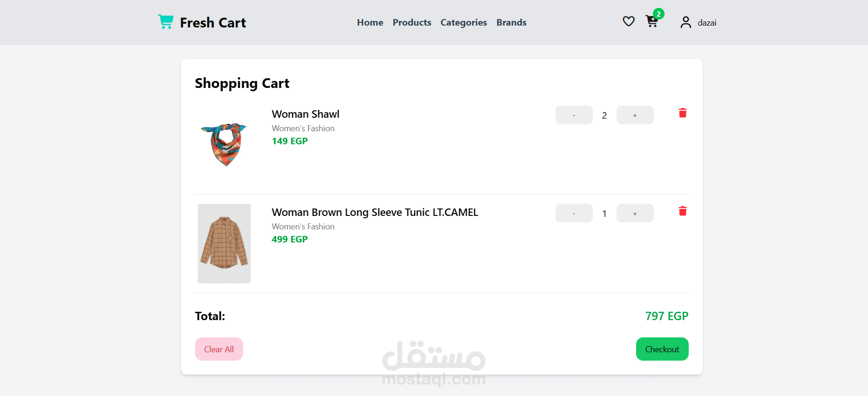868x396 pixels.
Task: Click the dazai username
Action: point(706,23)
